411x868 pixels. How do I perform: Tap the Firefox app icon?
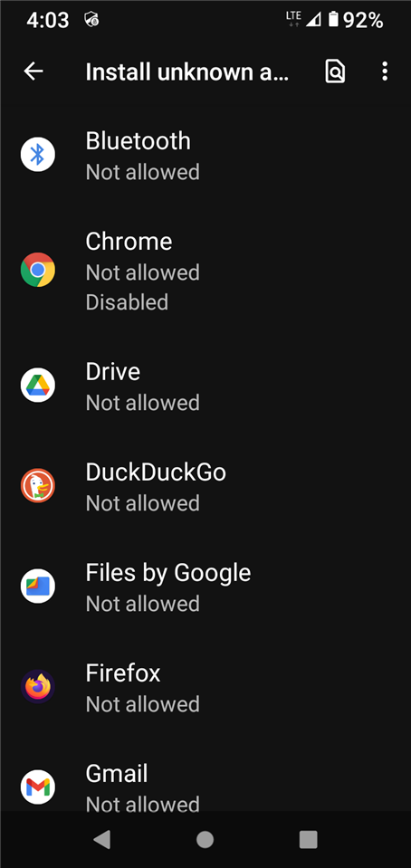click(38, 686)
